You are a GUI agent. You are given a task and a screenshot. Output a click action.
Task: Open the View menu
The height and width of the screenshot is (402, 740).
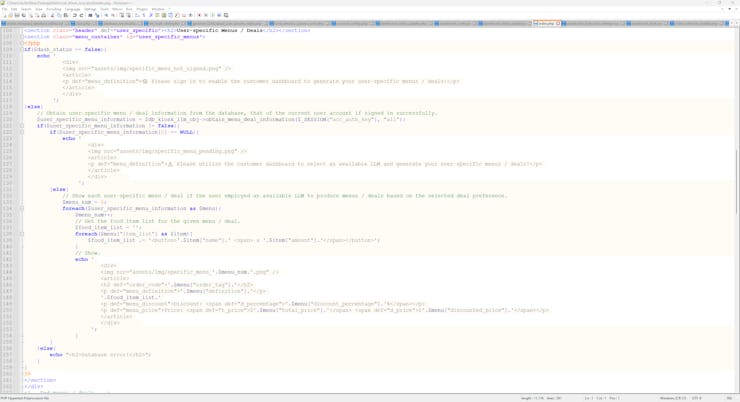pyautogui.click(x=39, y=9)
